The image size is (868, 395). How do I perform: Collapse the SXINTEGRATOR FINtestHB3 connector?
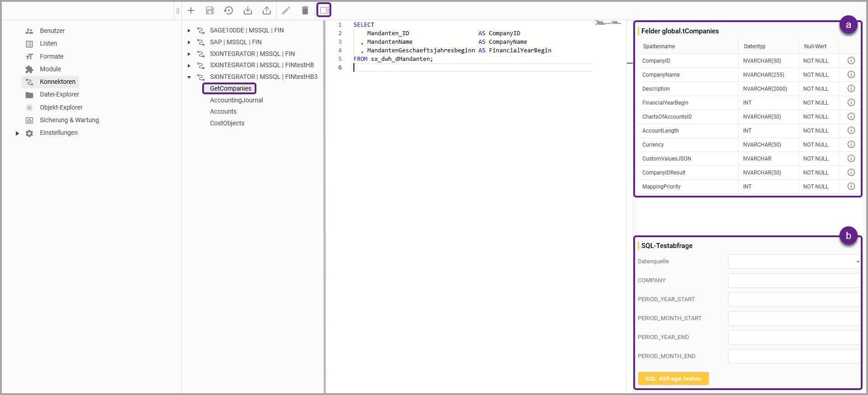(x=189, y=77)
